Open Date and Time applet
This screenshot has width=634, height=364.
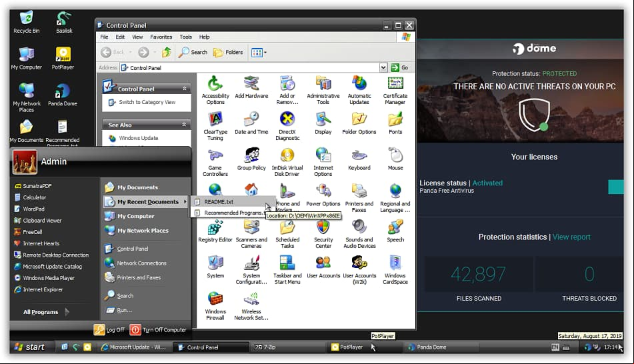pyautogui.click(x=251, y=123)
